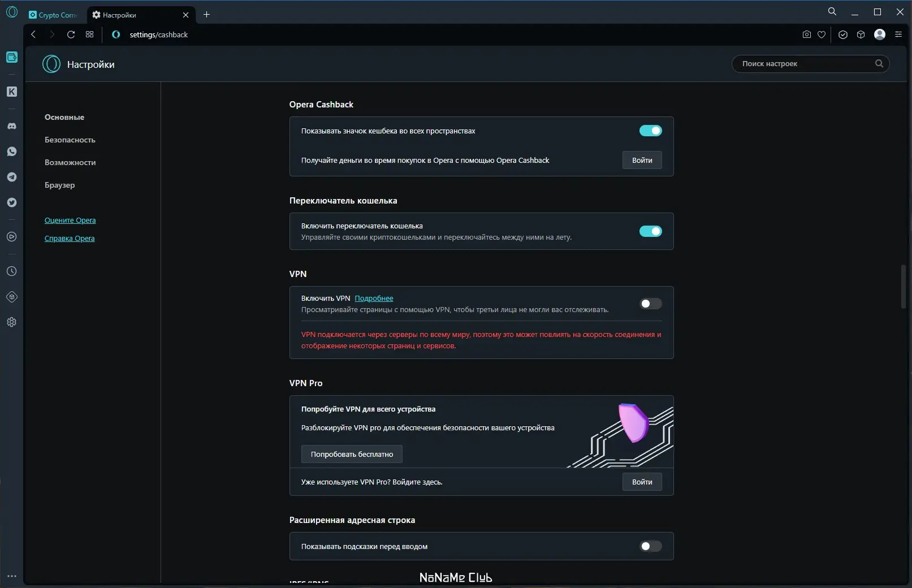Open browsing history from the sidebar
Image resolution: width=912 pixels, height=588 pixels.
pyautogui.click(x=12, y=271)
